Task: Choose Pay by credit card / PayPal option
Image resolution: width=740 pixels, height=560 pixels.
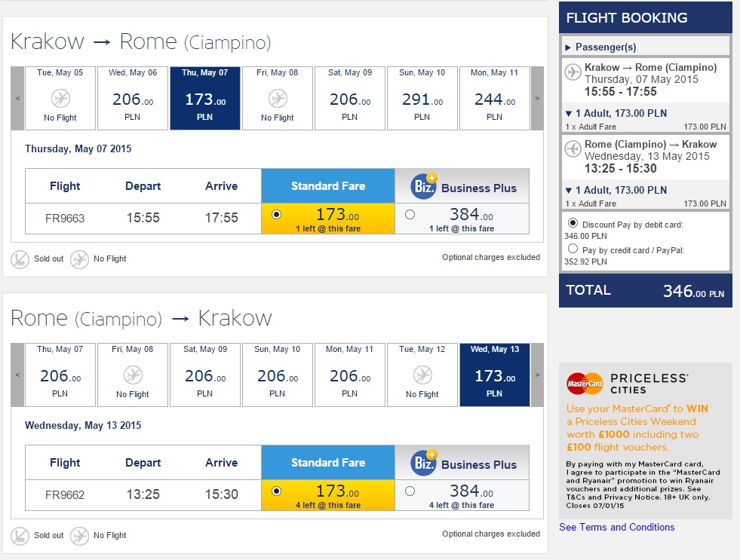Action: click(x=573, y=249)
